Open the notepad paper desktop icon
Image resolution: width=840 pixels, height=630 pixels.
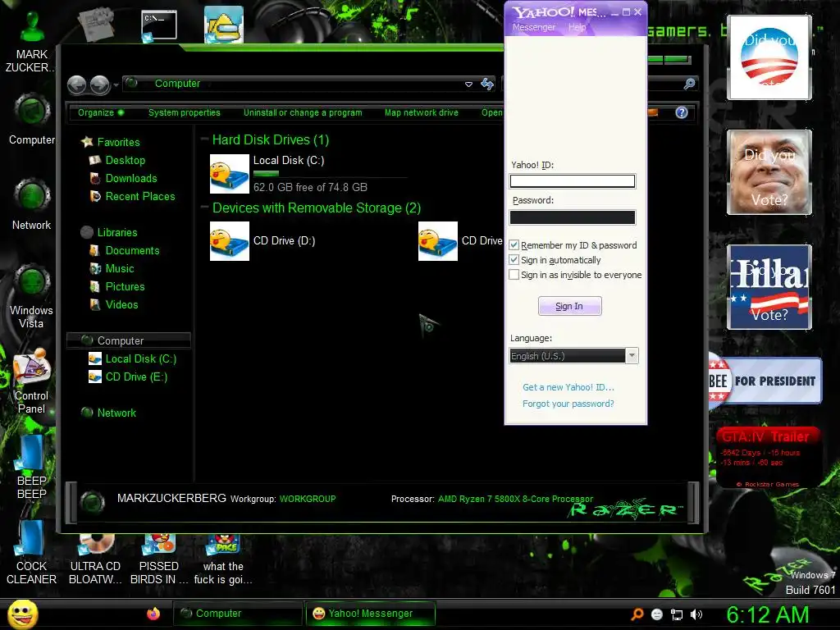(96, 24)
